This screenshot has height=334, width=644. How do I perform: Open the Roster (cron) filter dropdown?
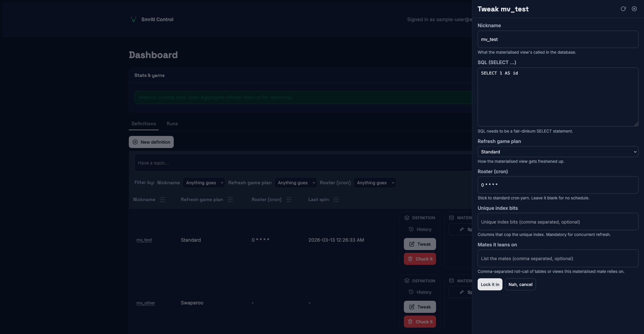coord(375,183)
